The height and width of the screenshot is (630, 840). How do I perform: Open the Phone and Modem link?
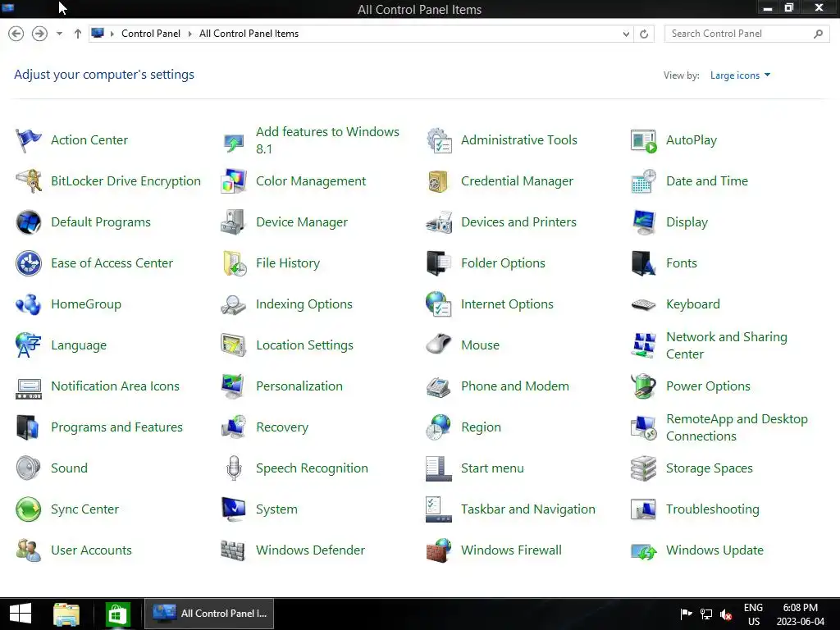[515, 386]
